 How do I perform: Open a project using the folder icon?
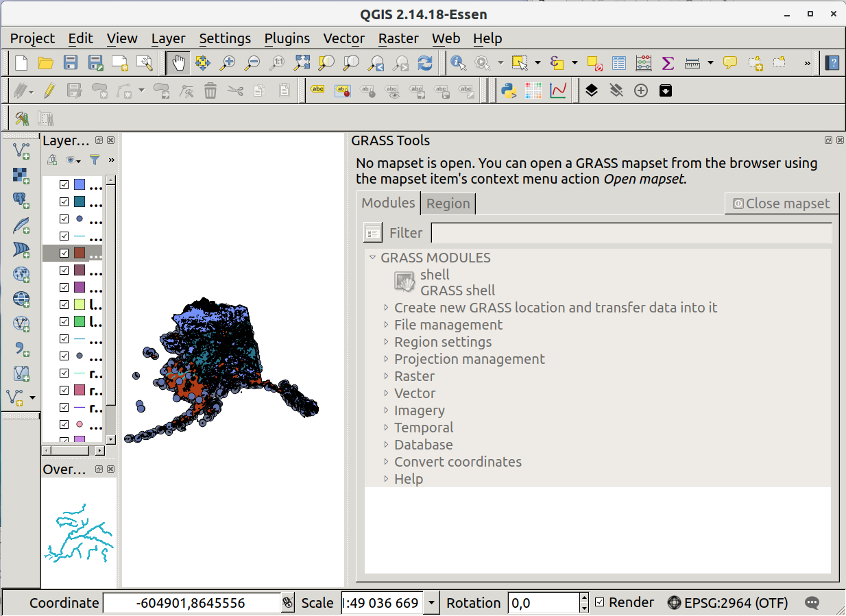(x=45, y=63)
